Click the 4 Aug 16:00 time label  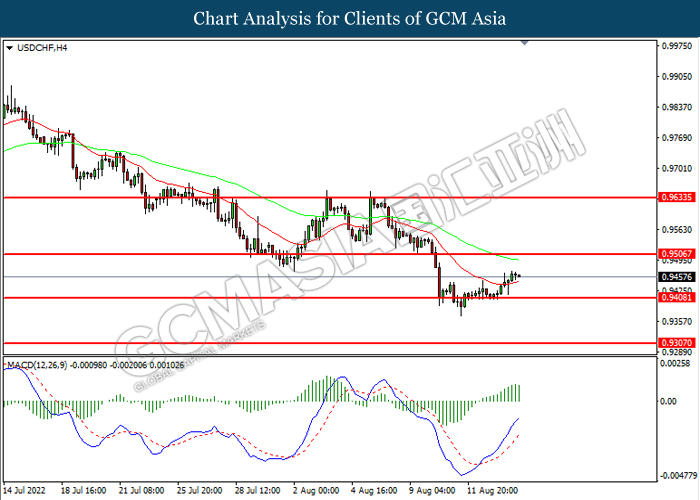click(374, 490)
